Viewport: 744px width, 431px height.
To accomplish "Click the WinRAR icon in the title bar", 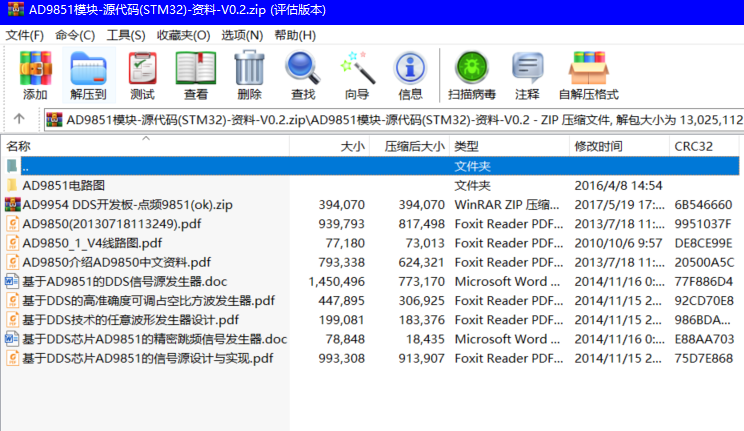I will pyautogui.click(x=16, y=9).
